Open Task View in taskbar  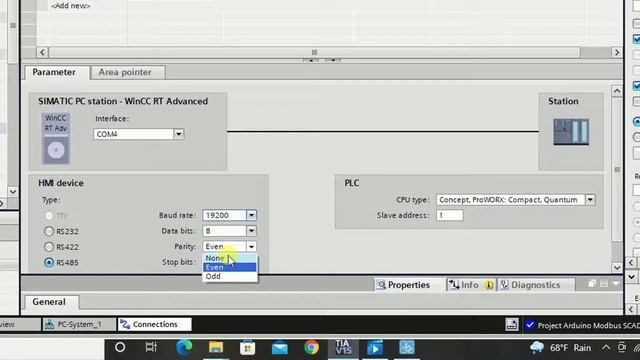click(x=151, y=347)
